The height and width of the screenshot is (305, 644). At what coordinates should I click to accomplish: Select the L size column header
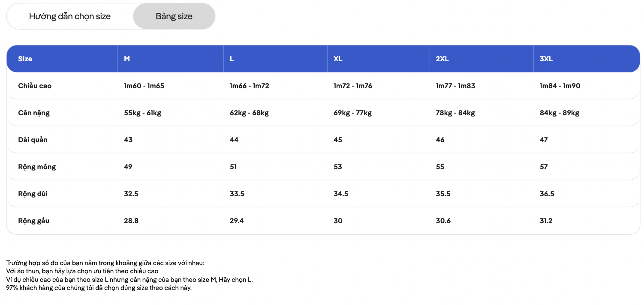(232, 59)
